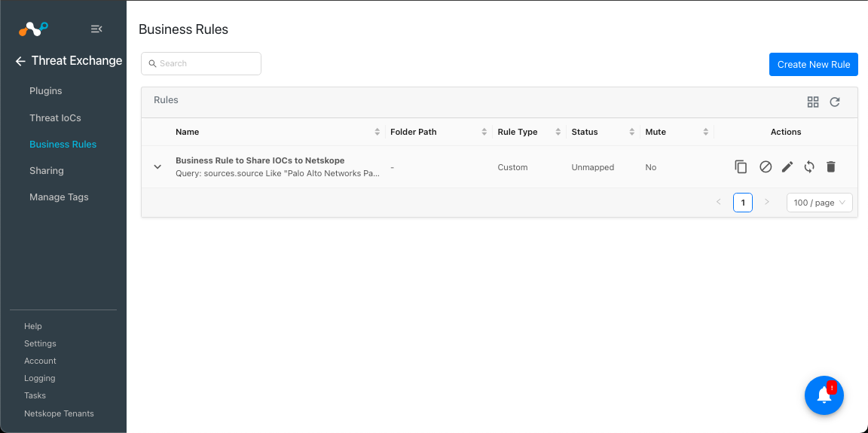This screenshot has height=433, width=868.
Task: Edit the Share IOCs business rule
Action: coord(787,166)
